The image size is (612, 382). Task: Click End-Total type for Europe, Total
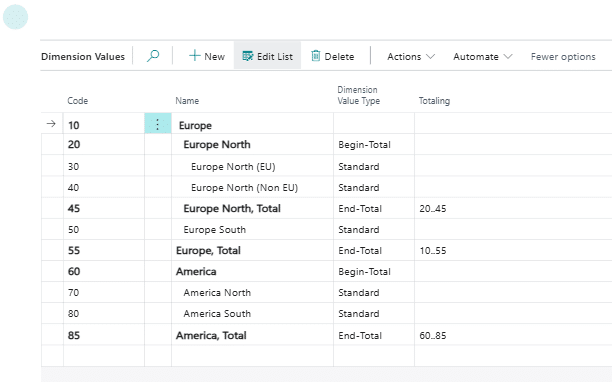tap(374, 251)
